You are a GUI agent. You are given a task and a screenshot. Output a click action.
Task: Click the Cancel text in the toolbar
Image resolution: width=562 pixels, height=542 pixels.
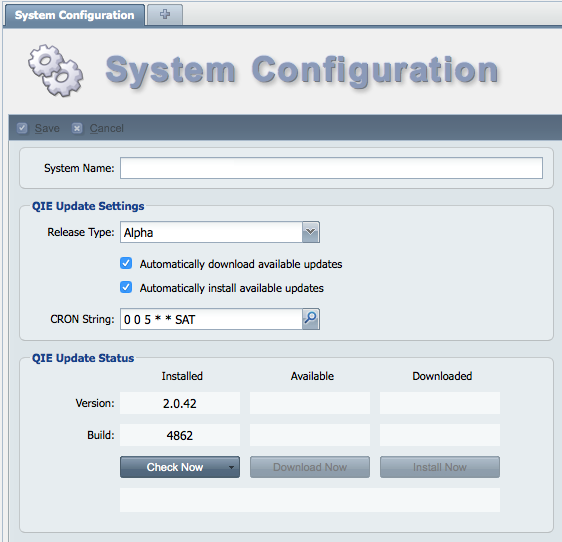[106, 128]
